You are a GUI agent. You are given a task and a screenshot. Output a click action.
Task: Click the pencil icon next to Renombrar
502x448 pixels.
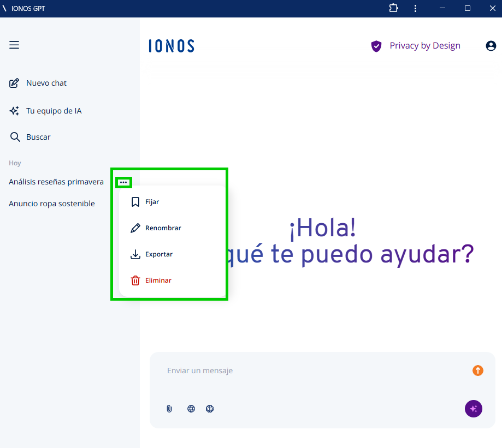click(135, 228)
